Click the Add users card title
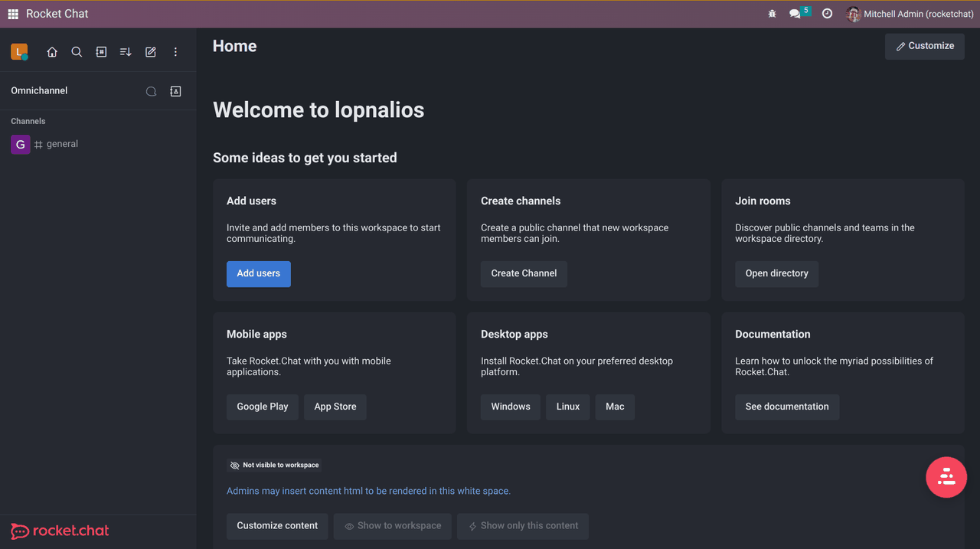The width and height of the screenshot is (980, 549). pos(251,201)
